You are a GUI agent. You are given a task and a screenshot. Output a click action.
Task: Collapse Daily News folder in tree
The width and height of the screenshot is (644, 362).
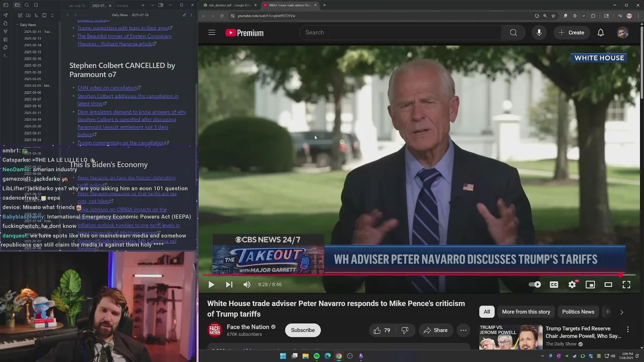(x=17, y=25)
